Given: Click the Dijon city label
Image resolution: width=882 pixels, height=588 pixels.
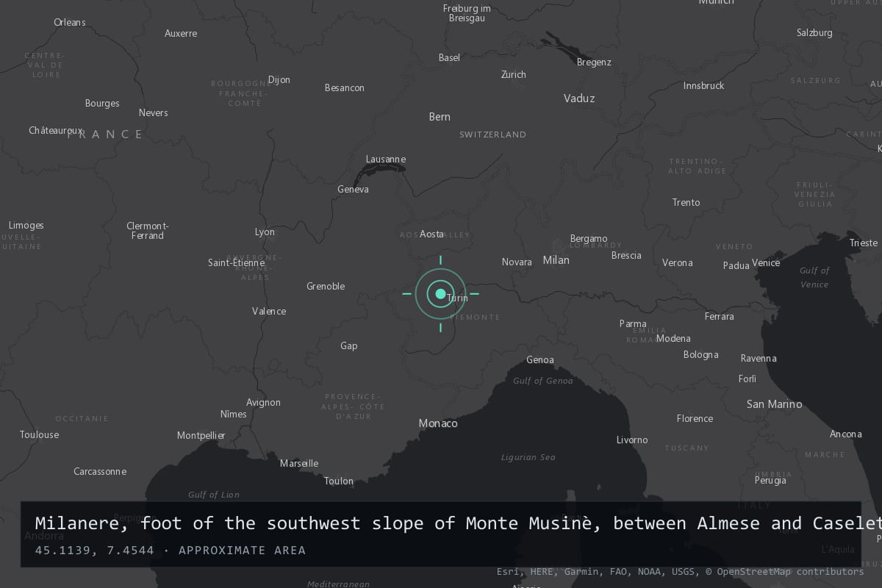Looking at the screenshot, I should point(279,80).
